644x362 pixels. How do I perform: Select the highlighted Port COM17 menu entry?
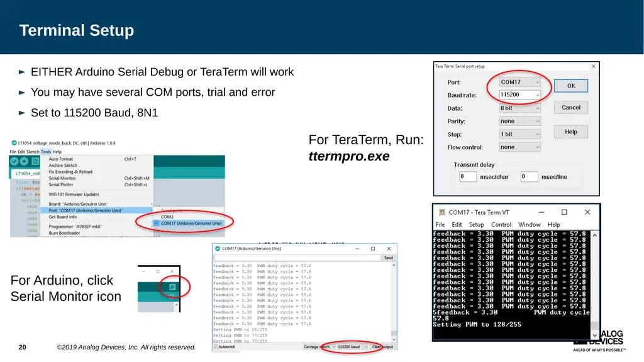click(97, 210)
